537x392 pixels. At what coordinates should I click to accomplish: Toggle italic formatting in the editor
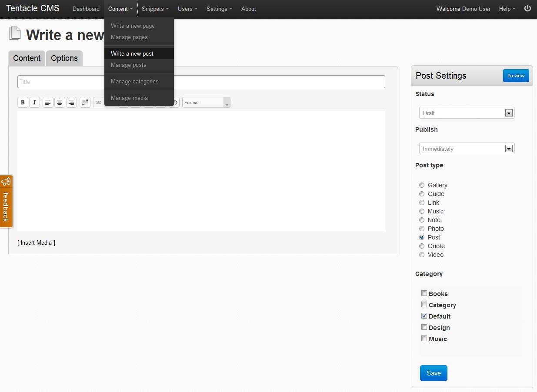click(34, 103)
